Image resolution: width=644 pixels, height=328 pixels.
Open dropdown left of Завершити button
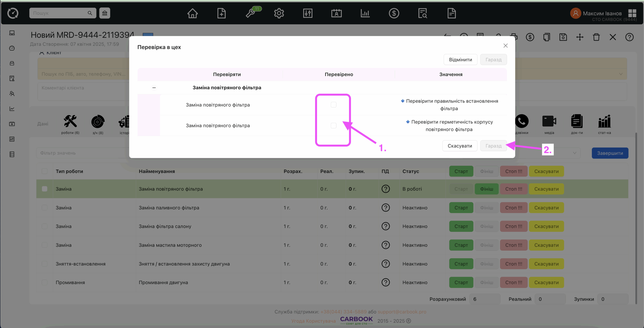[x=574, y=153]
